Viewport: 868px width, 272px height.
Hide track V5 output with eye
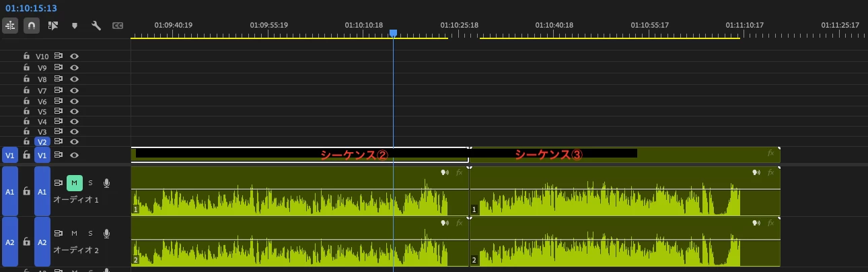(x=75, y=111)
